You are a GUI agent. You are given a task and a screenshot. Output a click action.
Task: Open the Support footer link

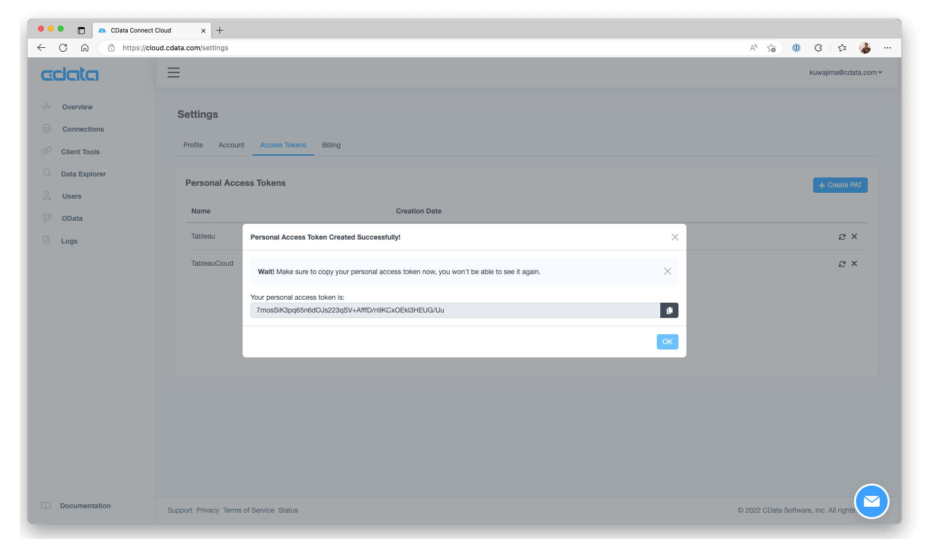point(180,510)
